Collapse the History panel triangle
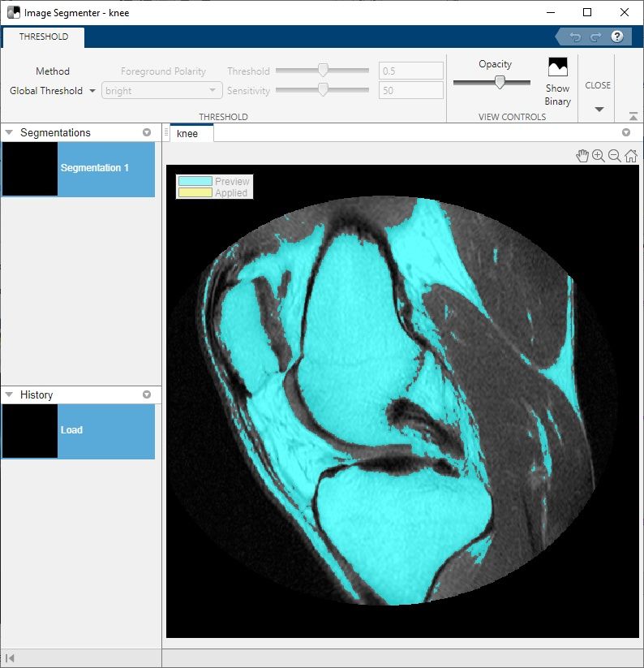 click(9, 394)
